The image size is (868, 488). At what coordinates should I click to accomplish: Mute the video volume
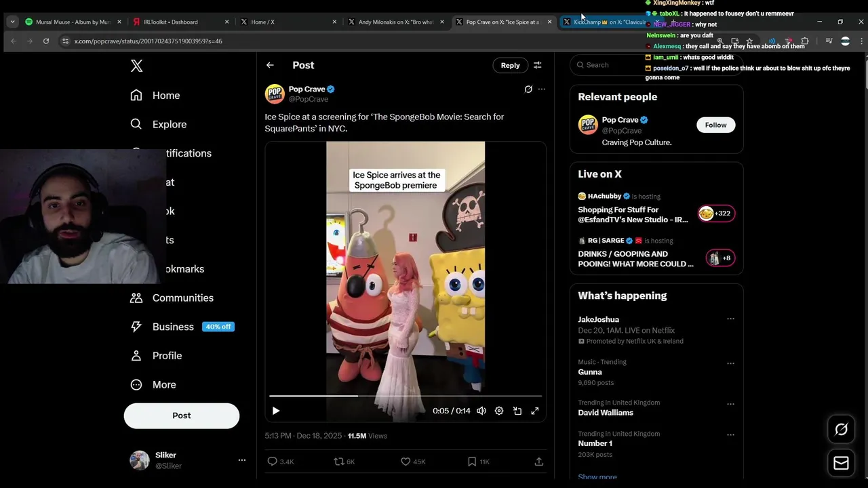(x=481, y=411)
